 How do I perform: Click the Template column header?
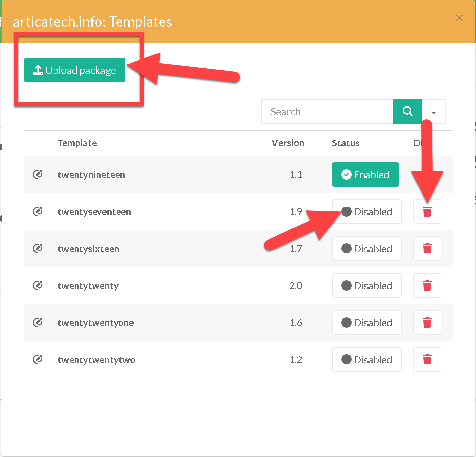click(x=77, y=143)
